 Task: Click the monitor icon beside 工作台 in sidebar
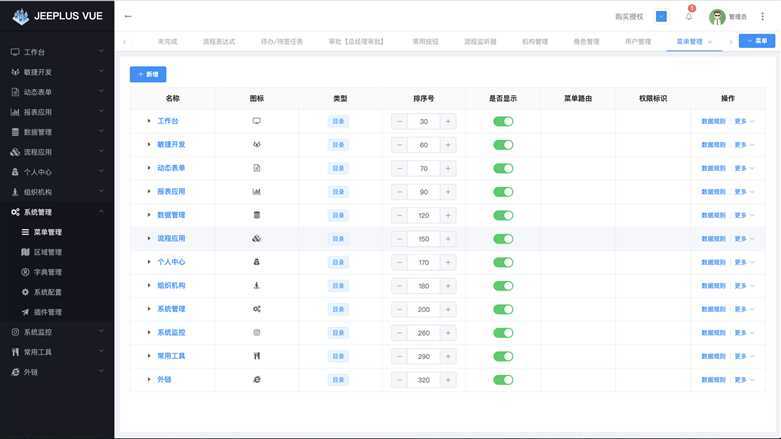(x=15, y=52)
